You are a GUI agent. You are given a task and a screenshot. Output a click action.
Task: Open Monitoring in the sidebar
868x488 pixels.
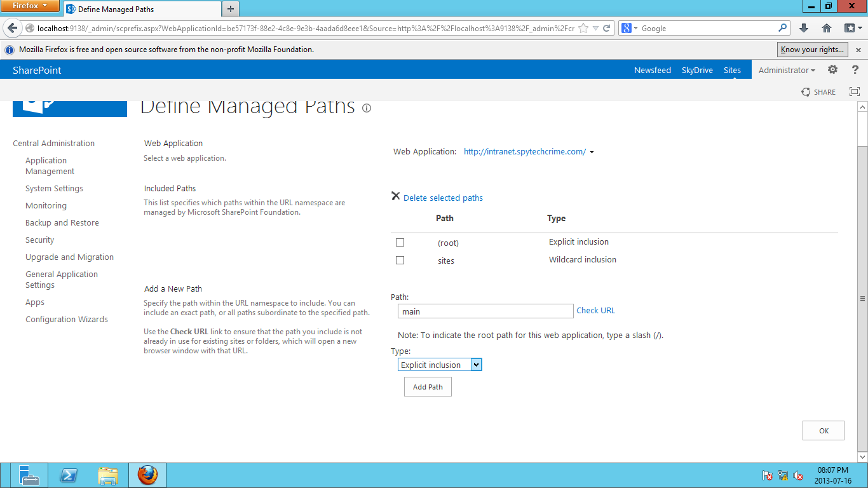[46, 206]
